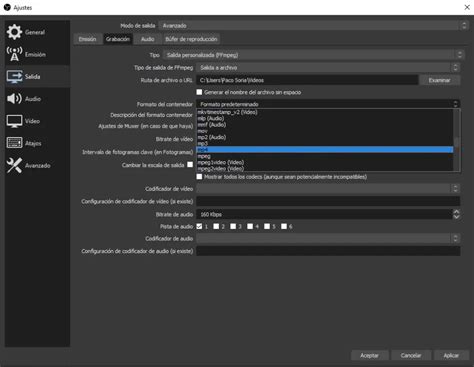474x367 pixels.
Task: Select mkvtimestamp_v2 (Video) format entry
Action: tap(325, 112)
